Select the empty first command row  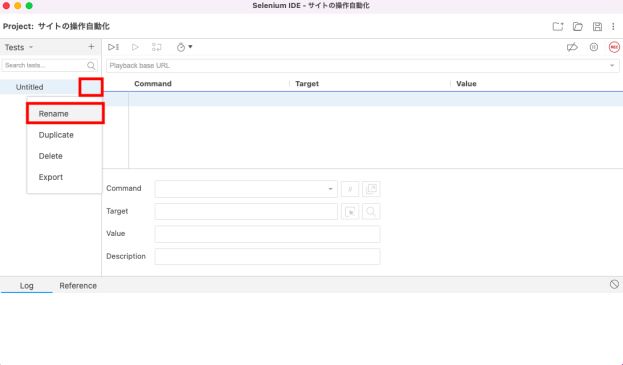[x=363, y=99]
